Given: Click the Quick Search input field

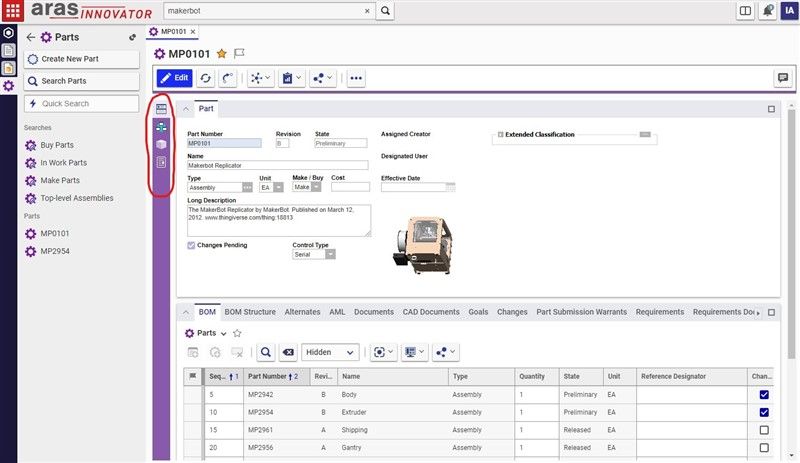Looking at the screenshot, I should point(82,104).
